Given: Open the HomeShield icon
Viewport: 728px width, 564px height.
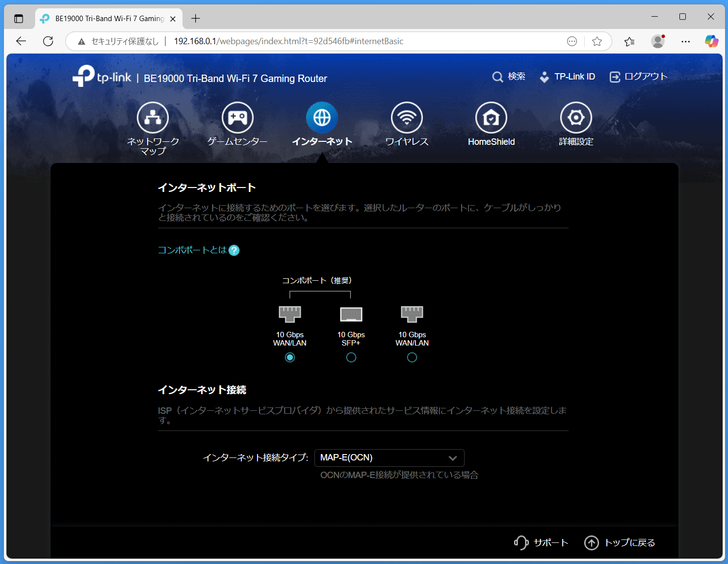Looking at the screenshot, I should click(491, 117).
